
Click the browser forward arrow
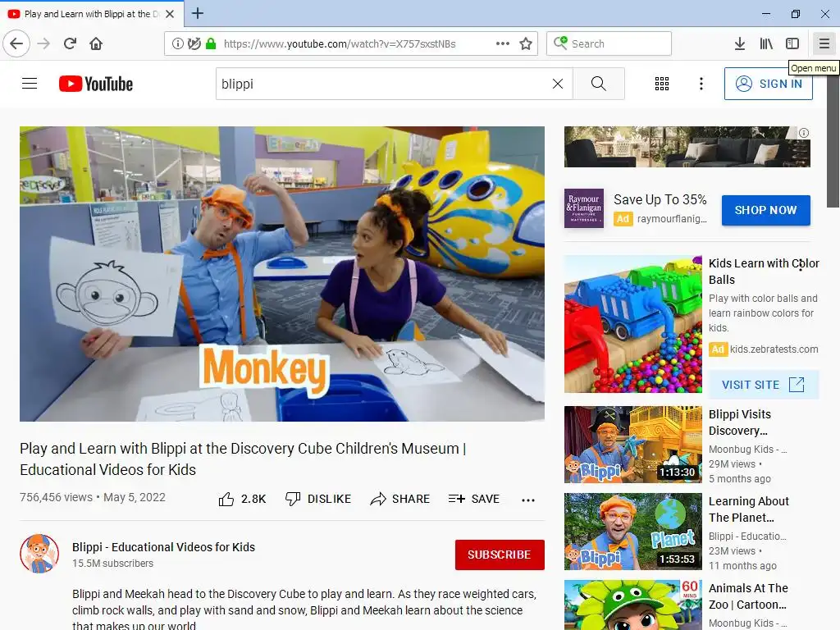pos(43,43)
